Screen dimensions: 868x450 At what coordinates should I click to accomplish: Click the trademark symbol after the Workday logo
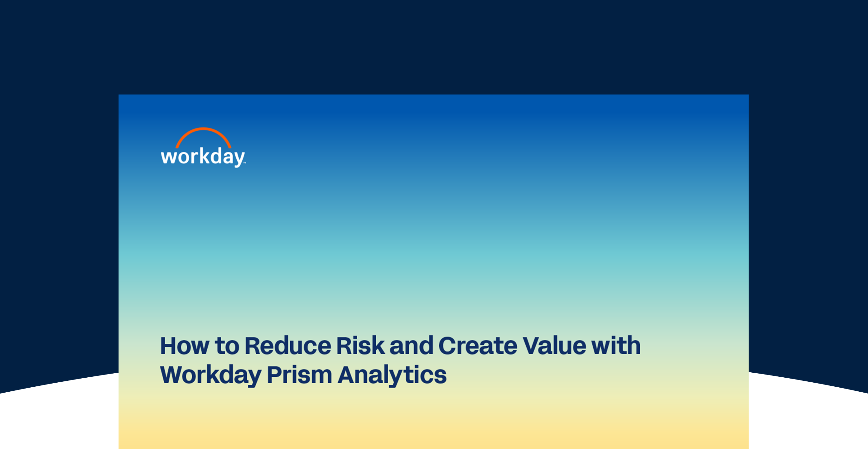[245, 162]
